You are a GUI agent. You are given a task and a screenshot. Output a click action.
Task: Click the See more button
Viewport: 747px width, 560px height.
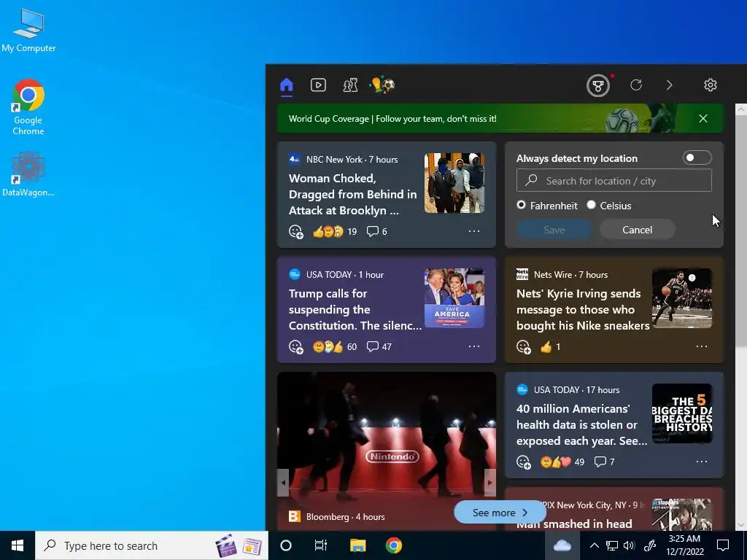pos(500,513)
